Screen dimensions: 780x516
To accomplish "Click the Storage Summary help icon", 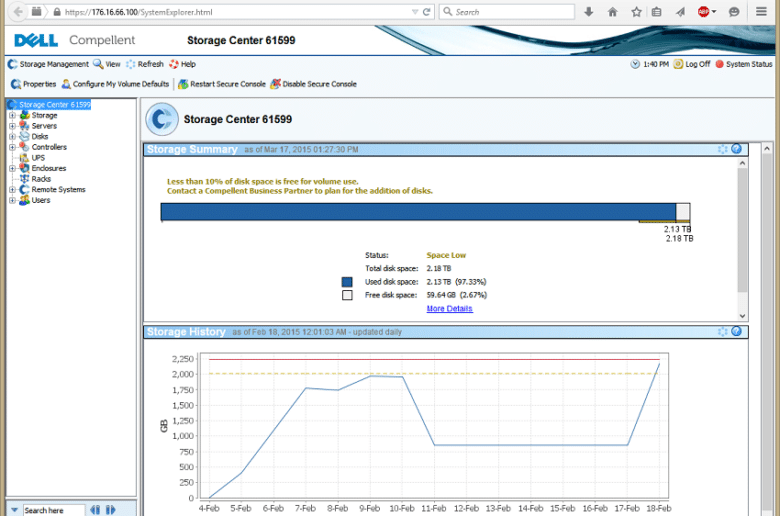I will (x=737, y=149).
